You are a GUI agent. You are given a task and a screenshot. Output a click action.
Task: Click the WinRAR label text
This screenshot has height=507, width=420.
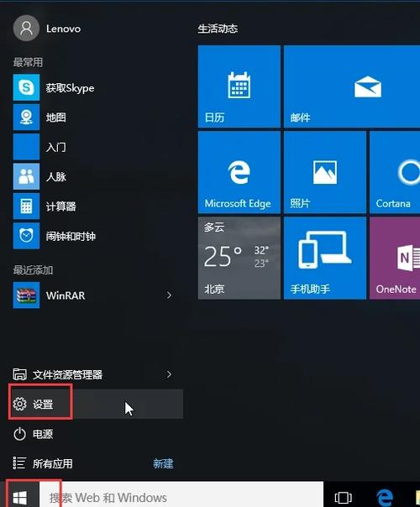coord(66,295)
